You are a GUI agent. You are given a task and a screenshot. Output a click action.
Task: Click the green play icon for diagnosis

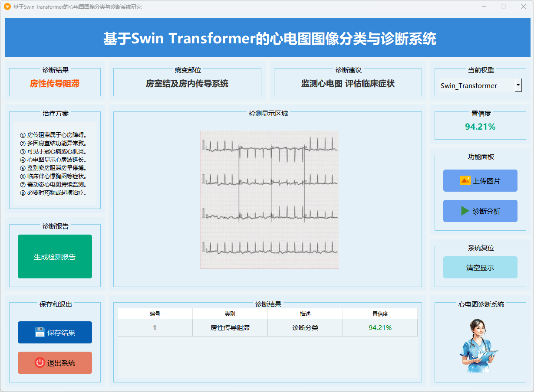pos(465,211)
